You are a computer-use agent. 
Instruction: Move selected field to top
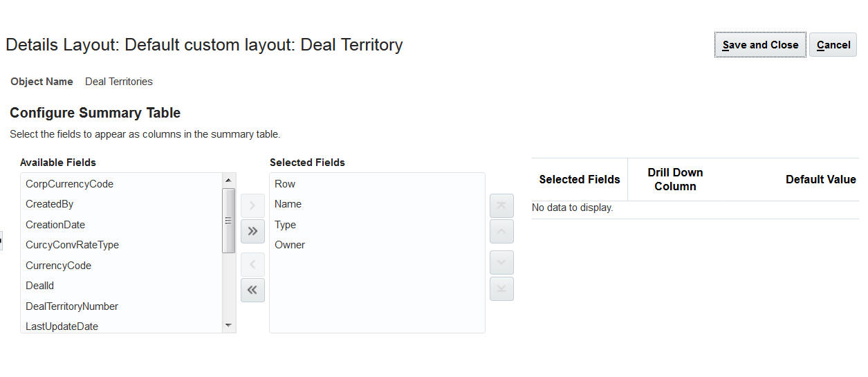[x=501, y=205]
